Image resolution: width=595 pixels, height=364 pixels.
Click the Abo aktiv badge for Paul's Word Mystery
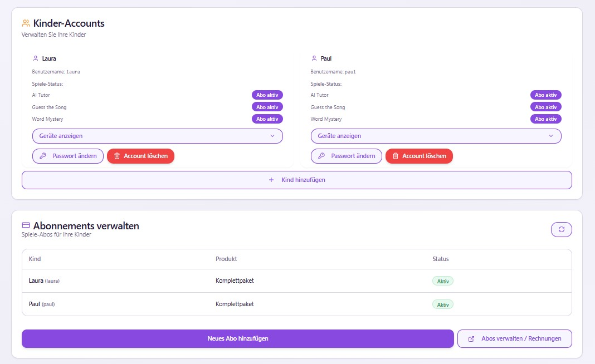tap(546, 119)
